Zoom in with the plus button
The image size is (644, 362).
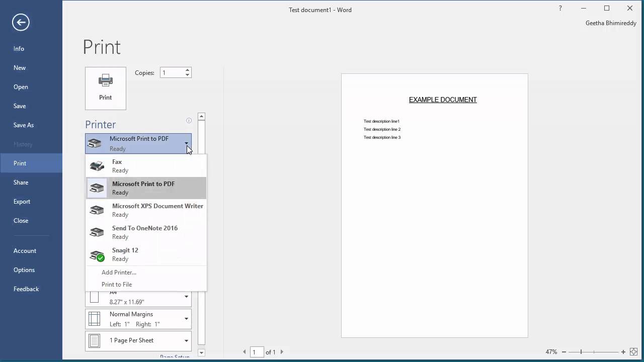coord(623,352)
